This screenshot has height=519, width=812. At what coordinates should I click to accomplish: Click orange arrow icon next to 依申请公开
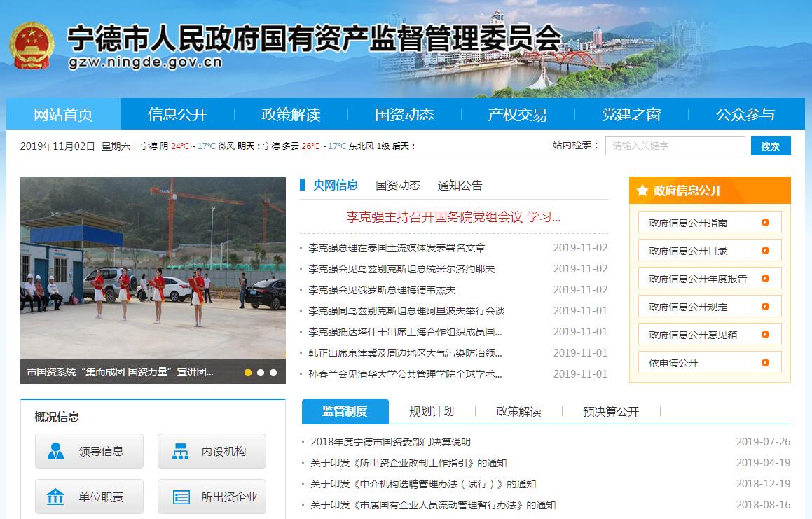(x=765, y=363)
